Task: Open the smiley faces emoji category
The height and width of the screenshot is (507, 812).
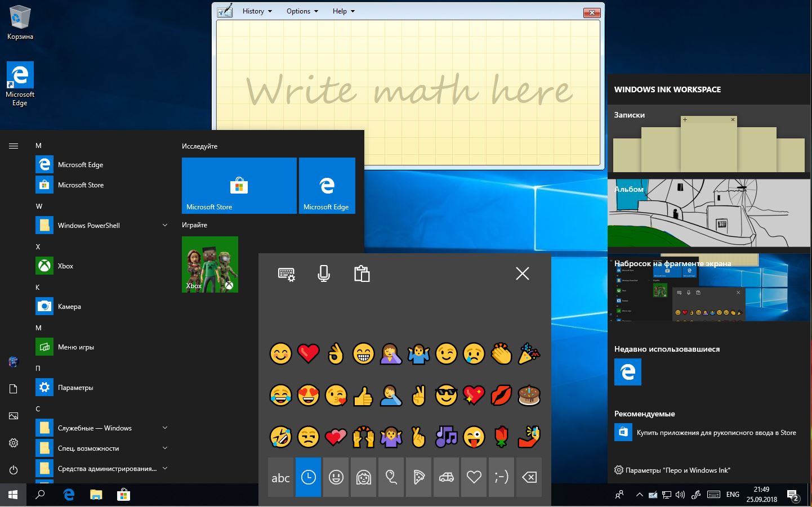Action: point(336,477)
